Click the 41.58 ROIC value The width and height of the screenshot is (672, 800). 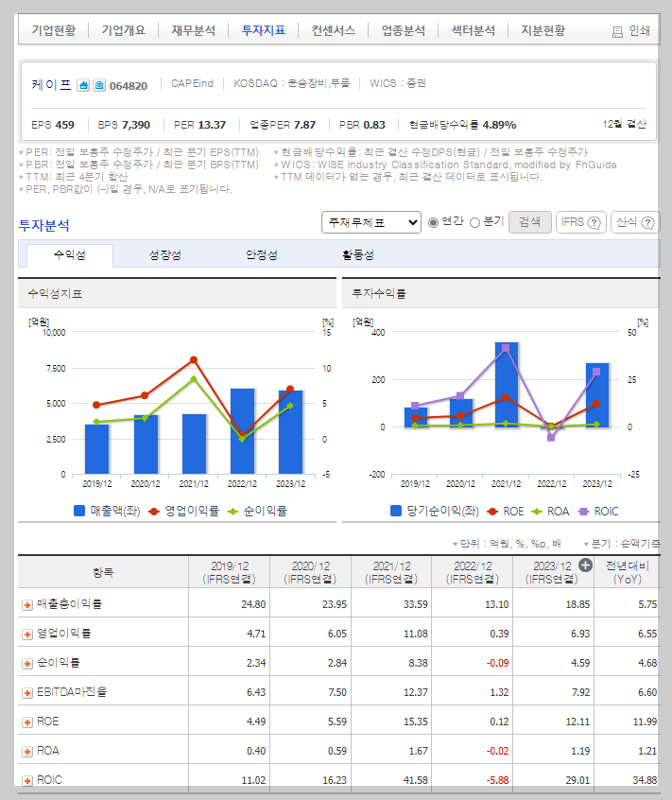pos(416,780)
